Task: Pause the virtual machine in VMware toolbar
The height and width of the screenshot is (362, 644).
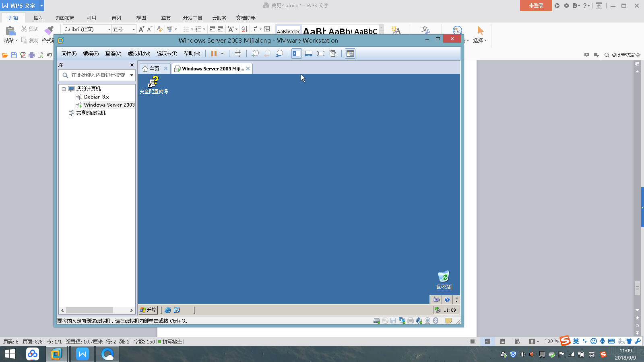Action: point(214,53)
